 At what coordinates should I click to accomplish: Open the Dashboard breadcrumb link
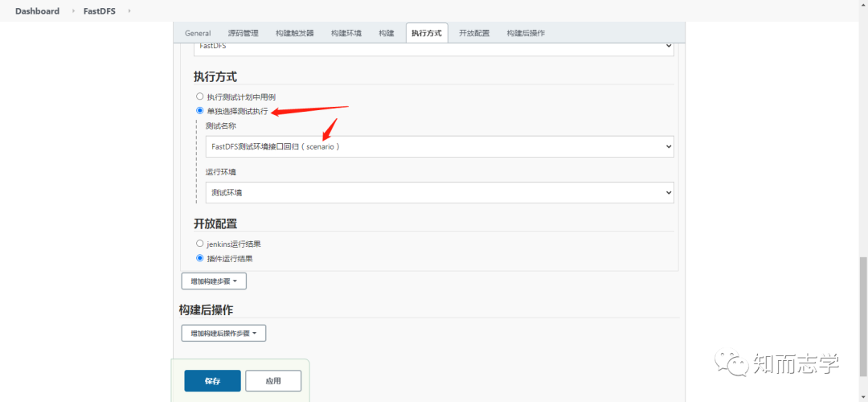37,11
